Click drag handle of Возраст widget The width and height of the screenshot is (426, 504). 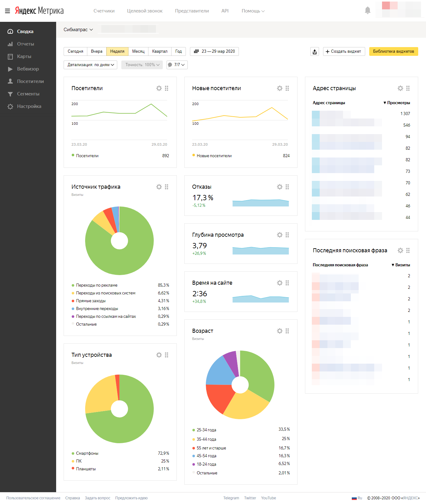coord(287,331)
